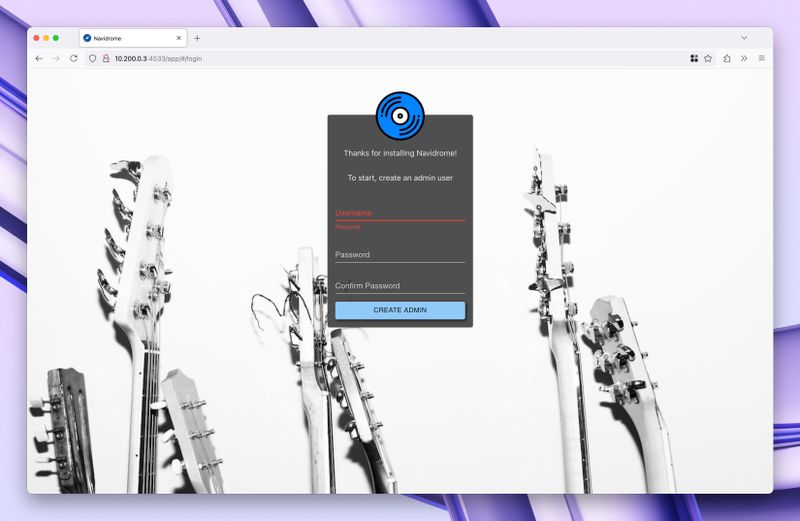
Task: Click the browser back arrow
Action: tap(39, 58)
